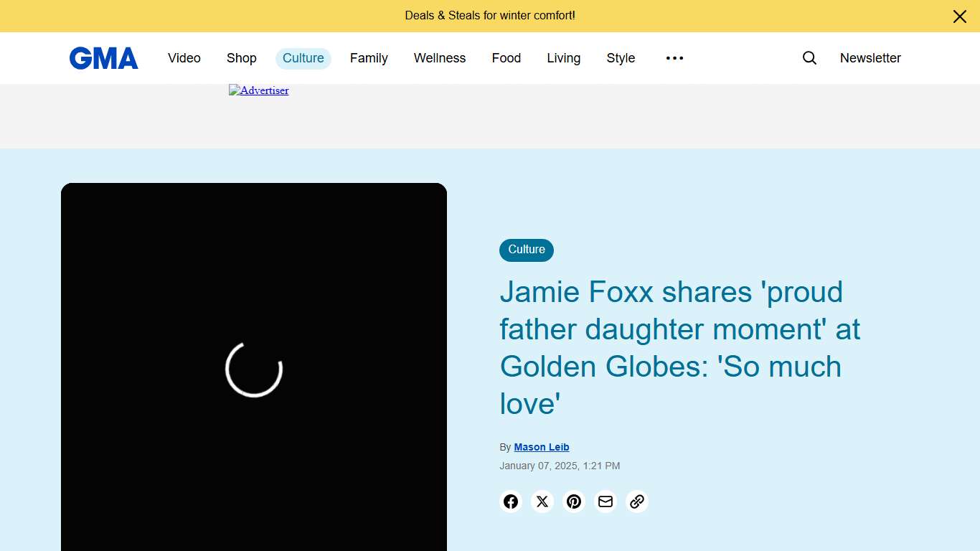Click the GMA logo

click(x=103, y=58)
